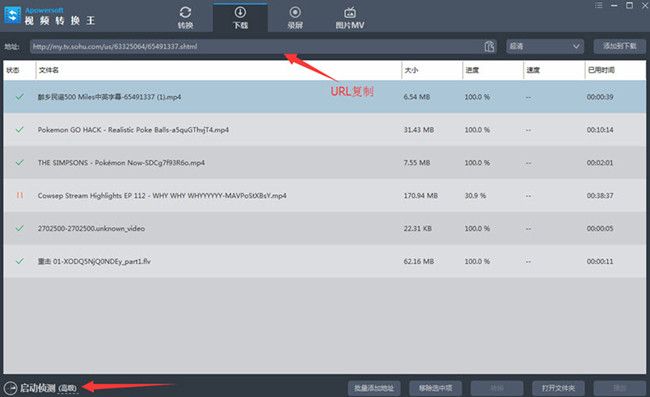The width and height of the screenshot is (650, 397).
Task: Select Cowsep Stream Highlights EP 112 file
Action: pyautogui.click(x=325, y=195)
